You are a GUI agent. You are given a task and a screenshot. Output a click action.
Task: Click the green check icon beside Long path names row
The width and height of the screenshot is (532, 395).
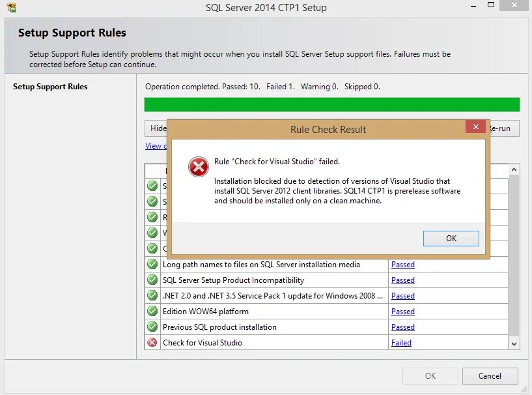click(x=152, y=264)
